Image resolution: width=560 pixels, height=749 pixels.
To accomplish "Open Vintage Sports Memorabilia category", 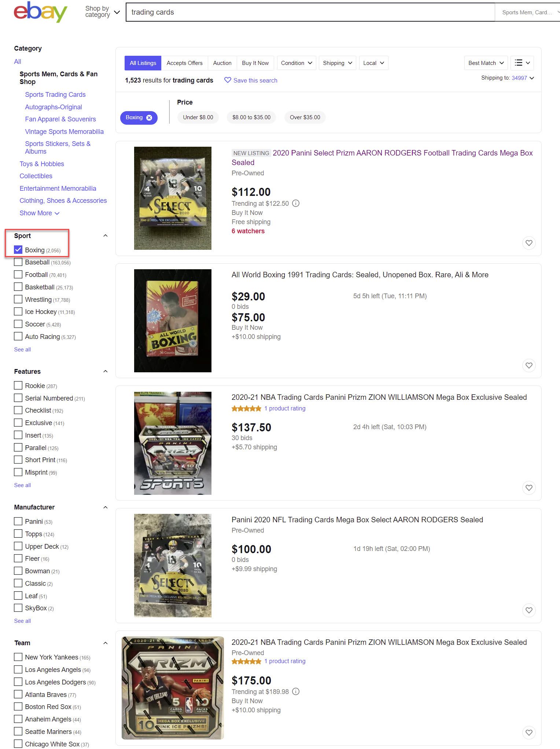I will pyautogui.click(x=64, y=132).
